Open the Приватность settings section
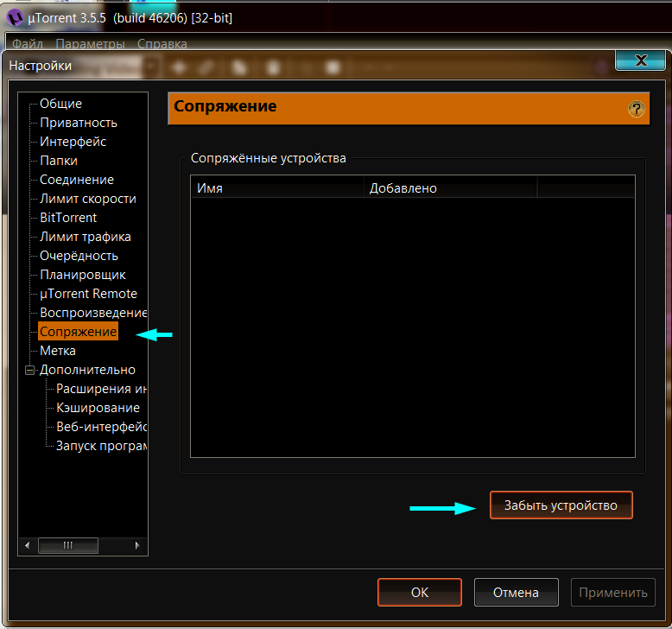 [78, 123]
